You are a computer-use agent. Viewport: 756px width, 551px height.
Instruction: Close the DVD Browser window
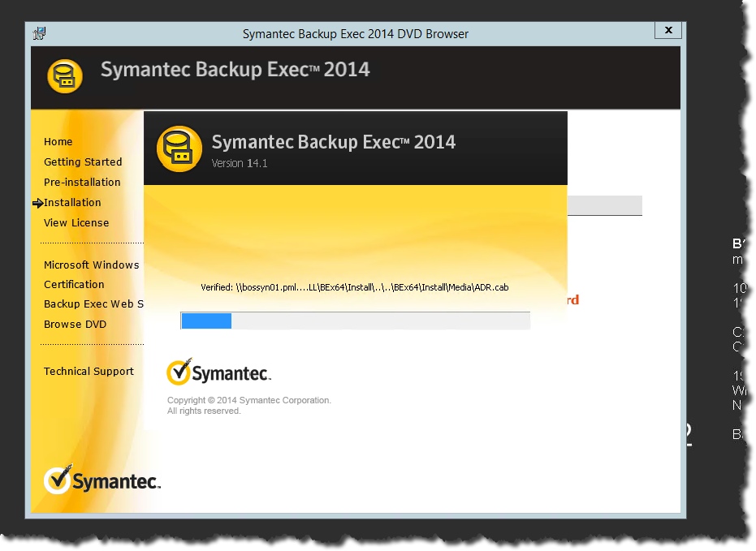(x=667, y=30)
